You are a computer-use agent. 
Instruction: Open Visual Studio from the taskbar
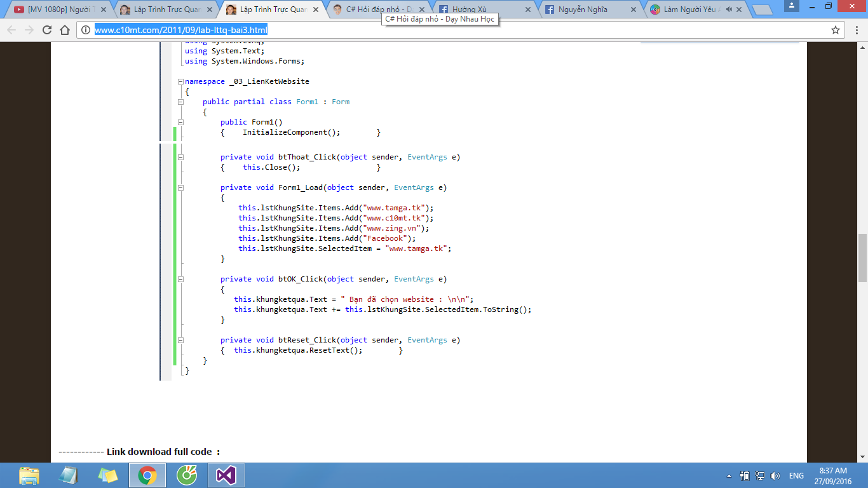(226, 475)
